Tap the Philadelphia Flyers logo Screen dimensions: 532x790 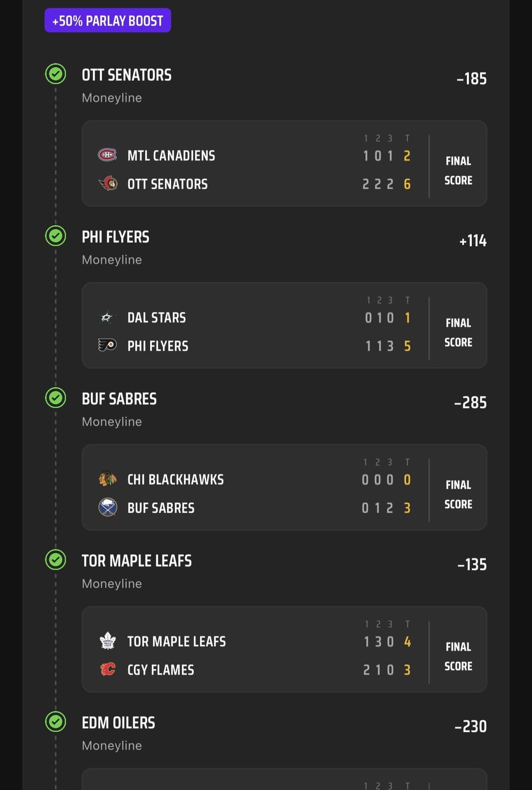(x=107, y=345)
